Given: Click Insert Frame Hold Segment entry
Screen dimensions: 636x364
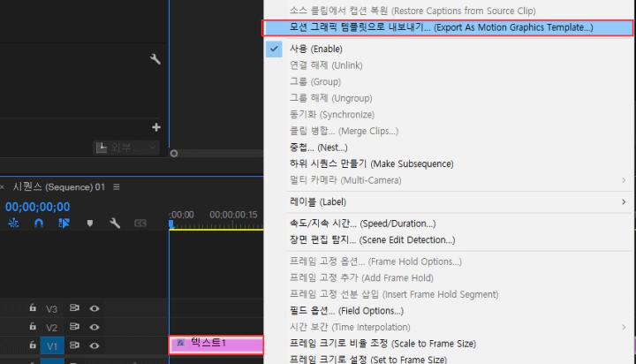Looking at the screenshot, I should click(x=394, y=294).
